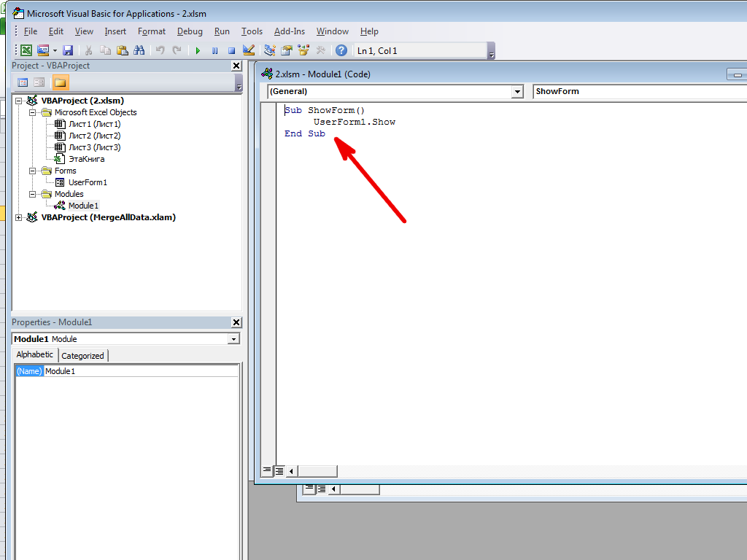Screen dimensions: 747x560
Task: Run the macro with the green play icon
Action: [x=198, y=50]
